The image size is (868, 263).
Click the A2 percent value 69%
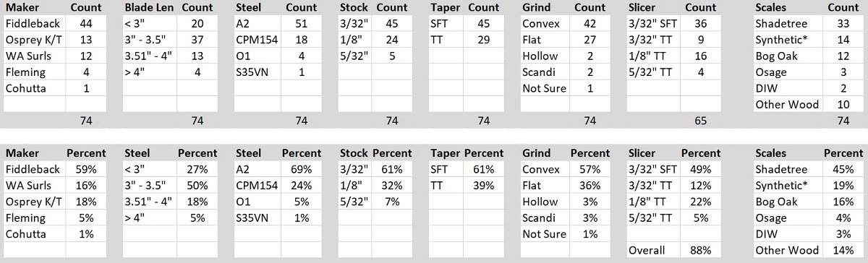click(x=301, y=170)
